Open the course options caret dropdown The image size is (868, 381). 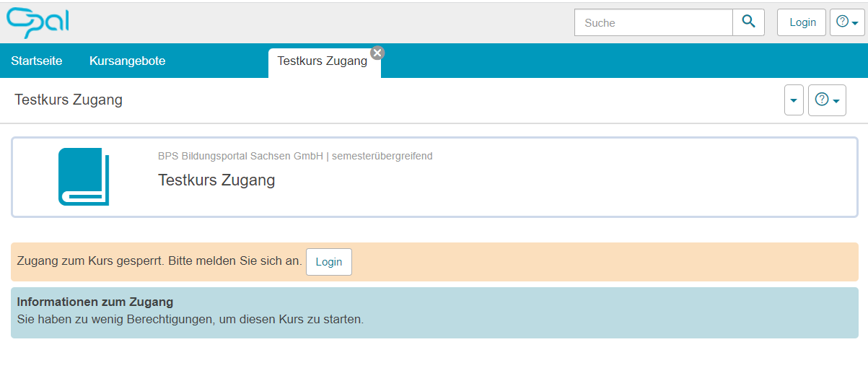794,100
